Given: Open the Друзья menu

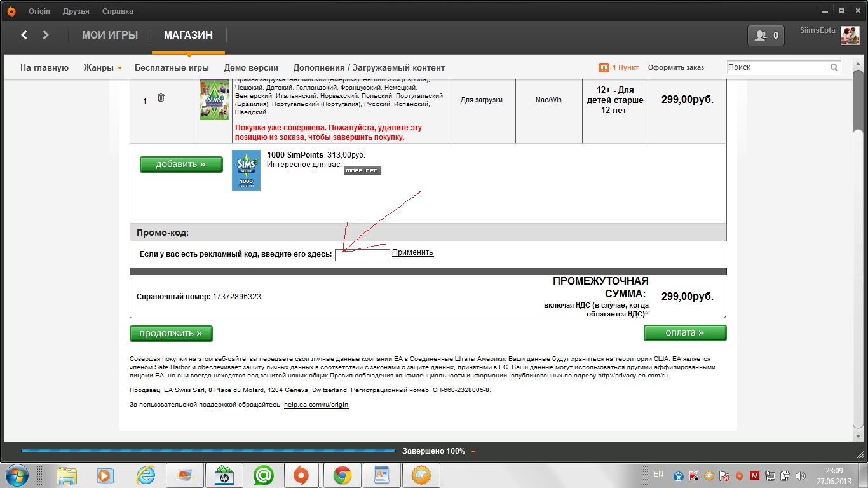Looking at the screenshot, I should click(x=76, y=11).
